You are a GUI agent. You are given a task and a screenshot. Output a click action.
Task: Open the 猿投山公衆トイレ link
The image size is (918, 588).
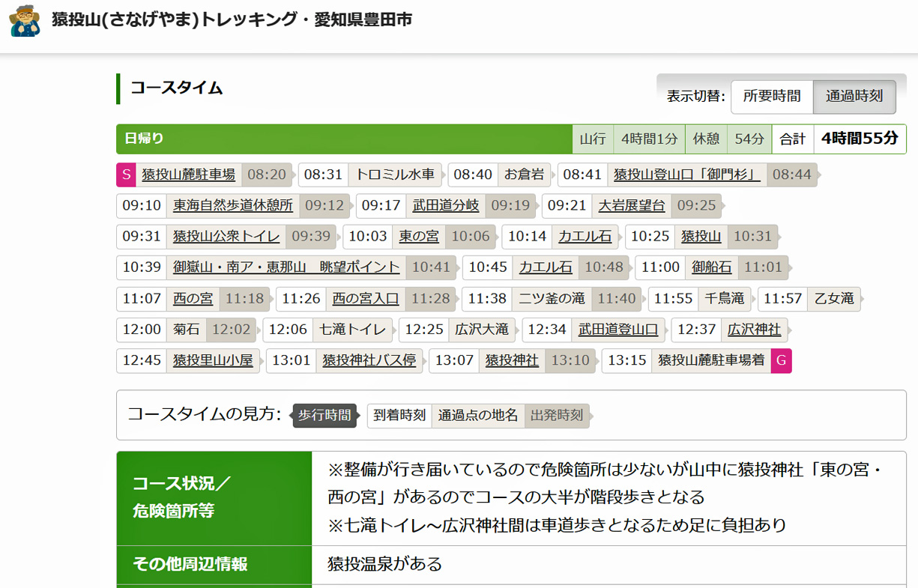226,237
